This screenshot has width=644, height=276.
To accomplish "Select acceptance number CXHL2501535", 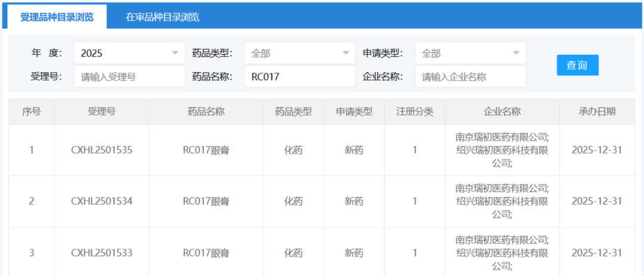I will (x=101, y=150).
